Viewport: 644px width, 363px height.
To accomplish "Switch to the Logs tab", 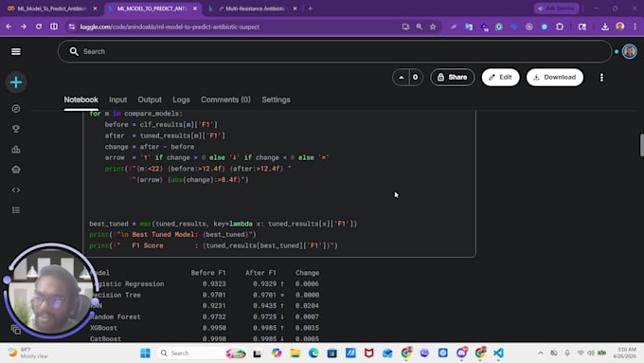I will (x=181, y=100).
